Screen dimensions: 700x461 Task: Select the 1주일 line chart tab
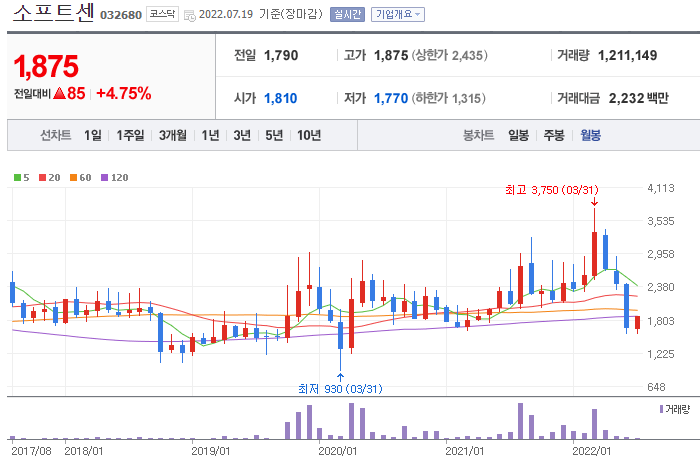coord(130,135)
